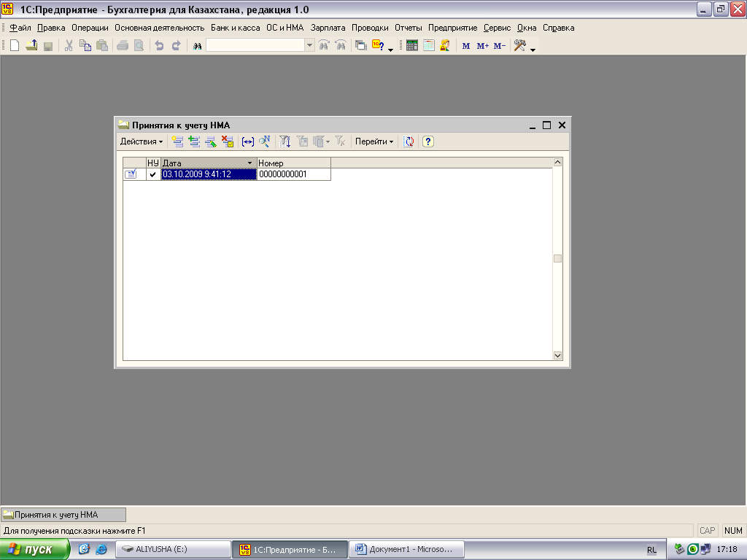Redo the last action

click(x=176, y=46)
